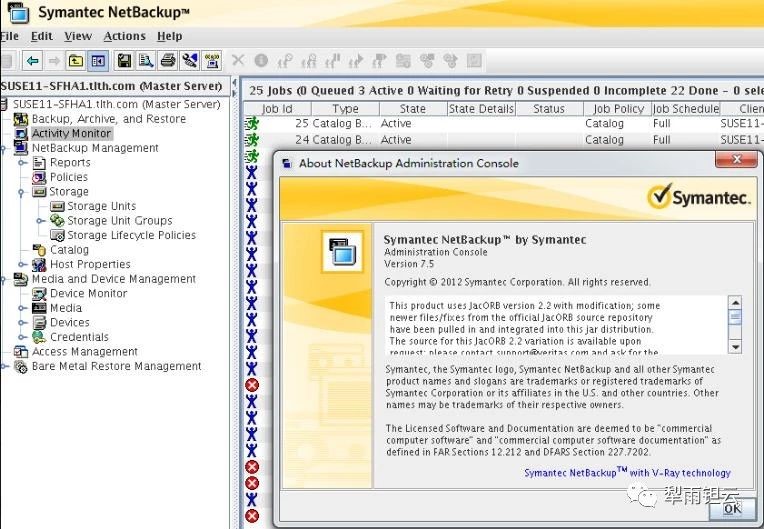Click the grayed info details toolbar icon

pos(261,60)
